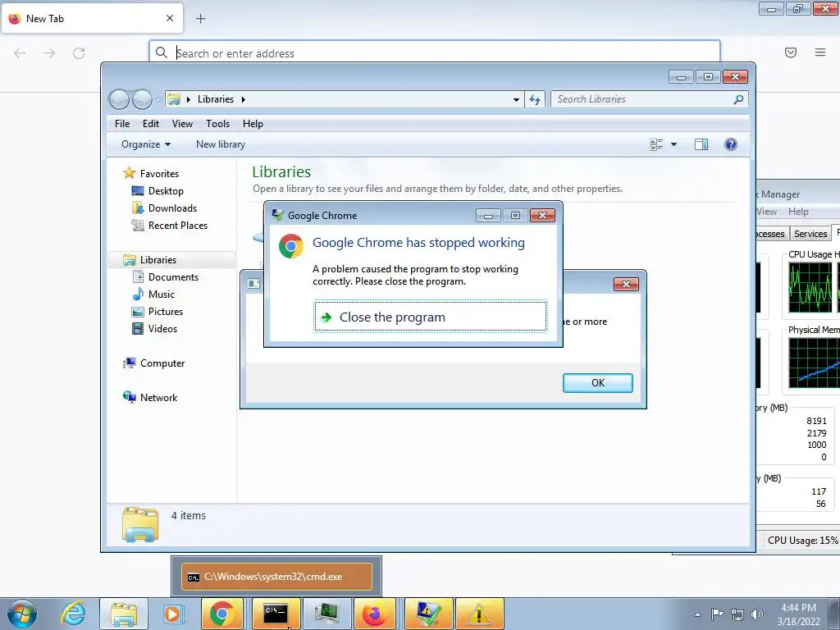The height and width of the screenshot is (630, 840).
Task: Click the Close the program button
Action: 430,317
